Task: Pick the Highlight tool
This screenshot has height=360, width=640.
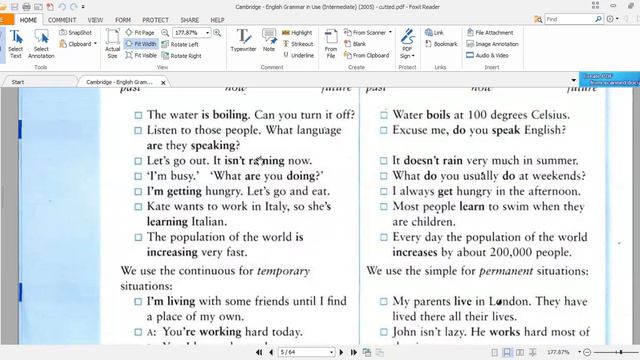Action: point(297,33)
